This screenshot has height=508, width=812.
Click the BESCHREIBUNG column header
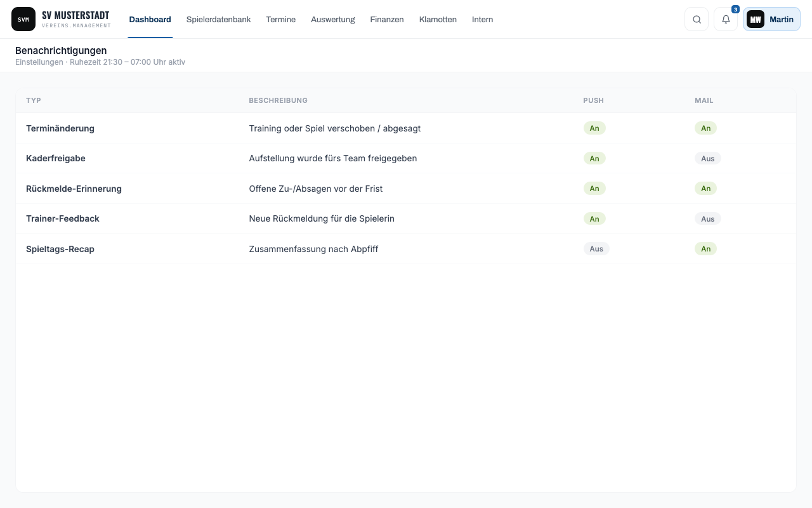pos(278,100)
